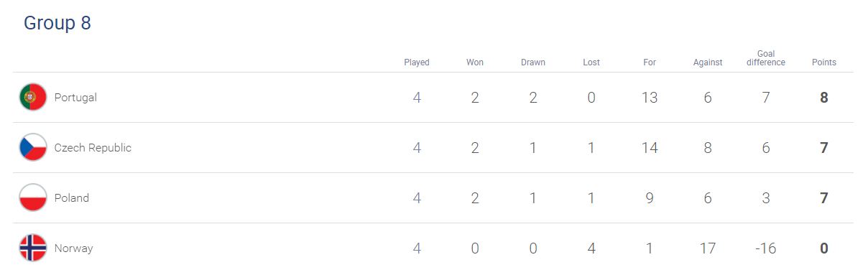Screen dimensions: 868x270
Task: Select Portugal's points value of 8
Action: 824,98
